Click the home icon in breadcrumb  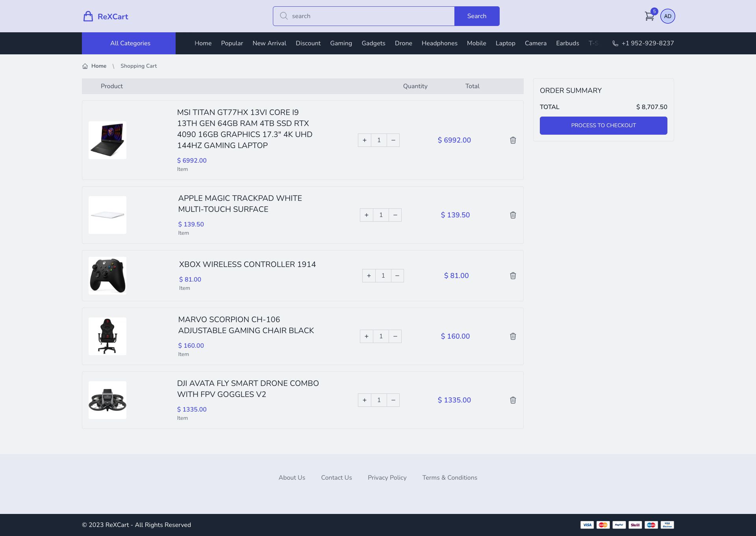coord(85,66)
